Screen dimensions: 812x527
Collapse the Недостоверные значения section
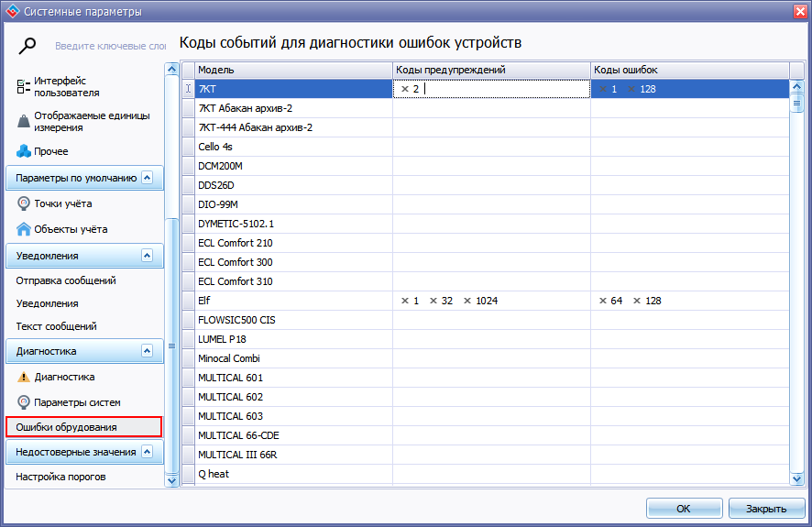point(147,452)
